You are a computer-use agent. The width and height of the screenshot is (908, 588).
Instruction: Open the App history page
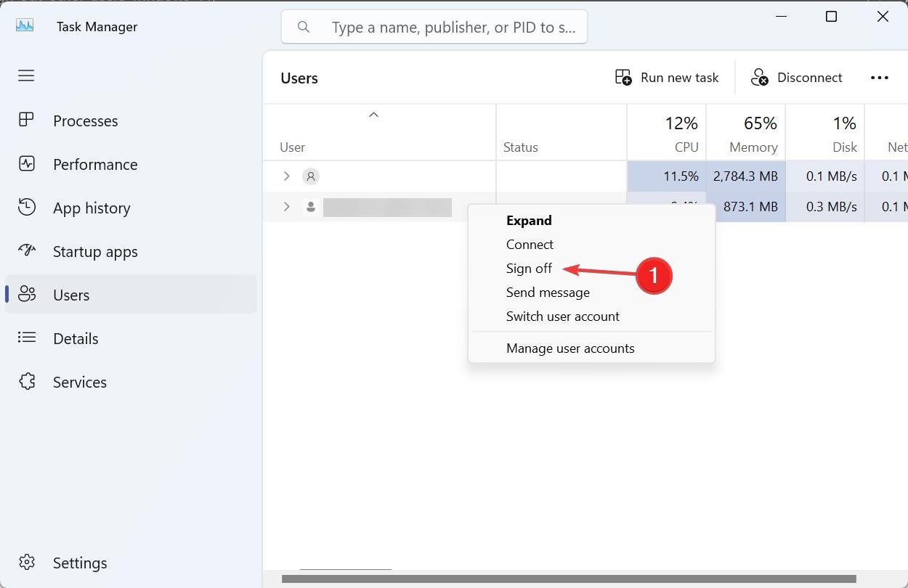[131, 208]
